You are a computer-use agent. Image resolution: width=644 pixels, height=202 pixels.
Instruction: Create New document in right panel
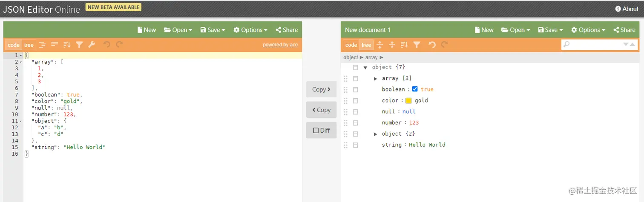pyautogui.click(x=484, y=30)
